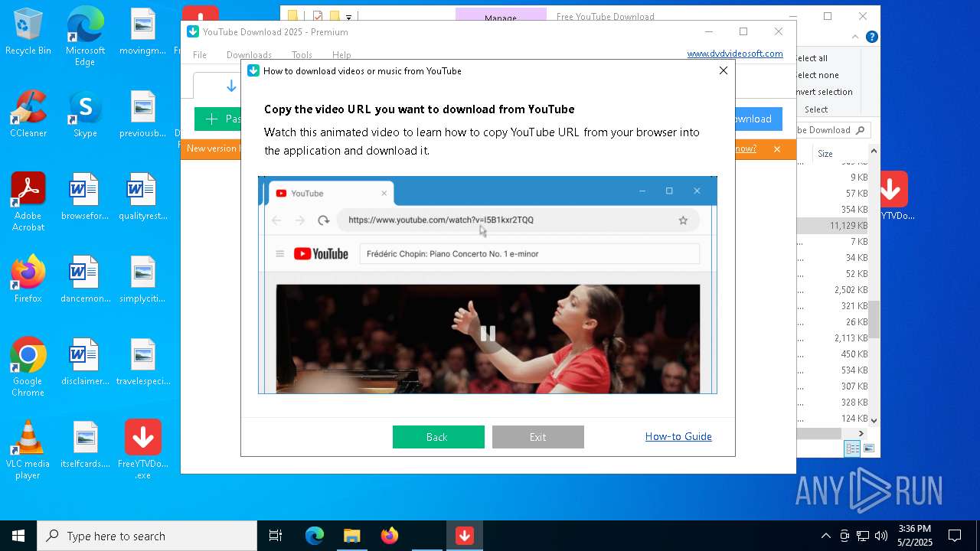Select disclaimer... Word document

(x=85, y=362)
